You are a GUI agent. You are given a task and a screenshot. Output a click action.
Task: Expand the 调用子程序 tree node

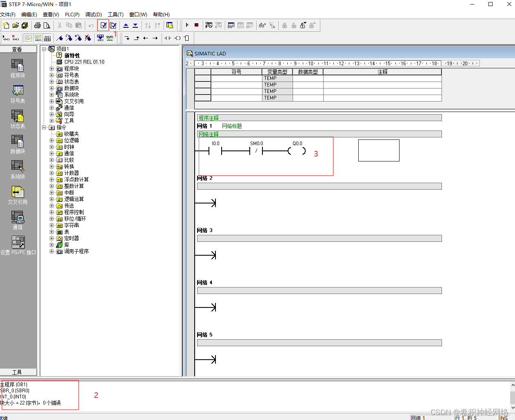pyautogui.click(x=52, y=251)
